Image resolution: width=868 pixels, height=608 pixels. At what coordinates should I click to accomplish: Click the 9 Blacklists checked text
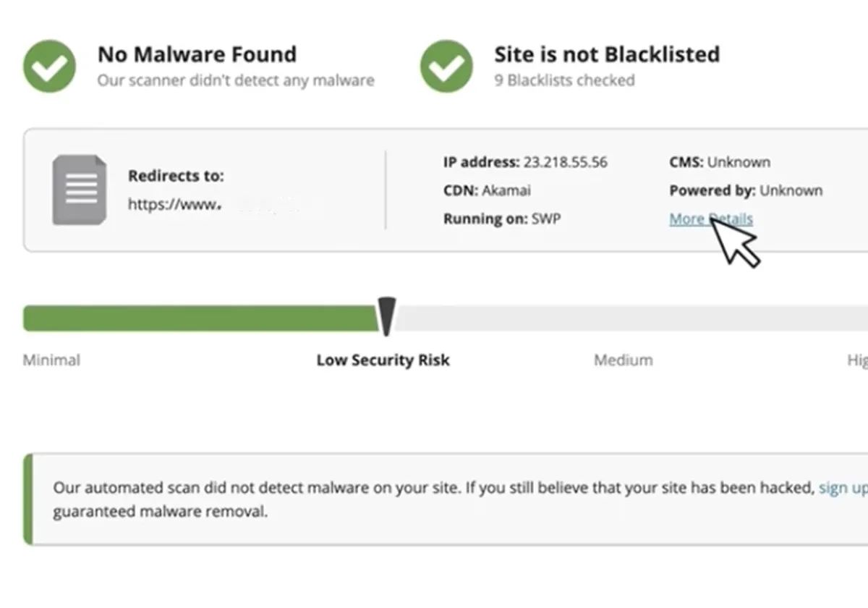564,80
